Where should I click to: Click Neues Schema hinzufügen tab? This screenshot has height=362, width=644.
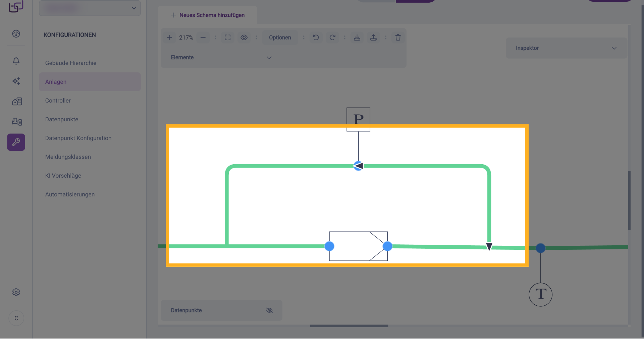coord(208,15)
